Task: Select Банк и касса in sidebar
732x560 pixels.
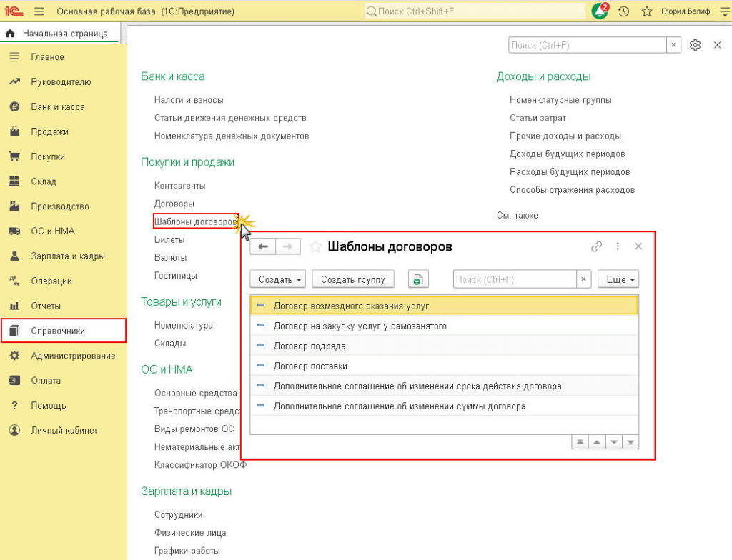Action: (57, 107)
